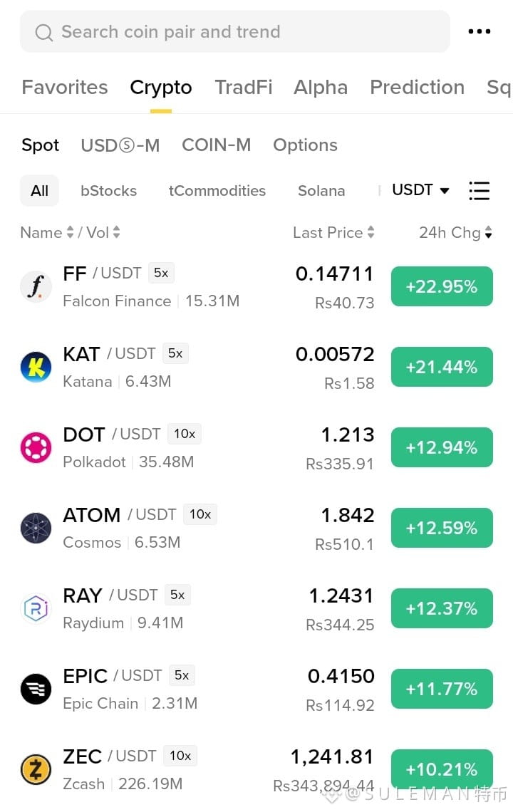The image size is (513, 812).
Task: Switch to the TradFi tab
Action: point(244,87)
